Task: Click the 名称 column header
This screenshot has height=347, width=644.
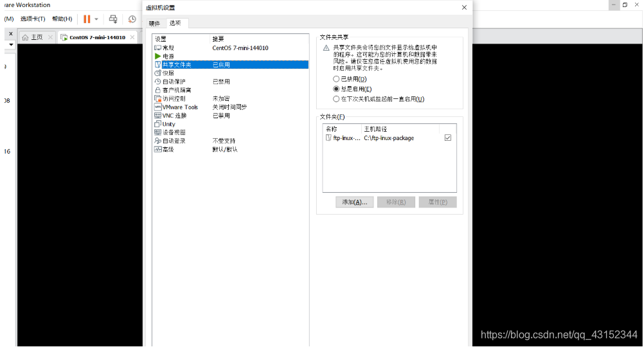Action: tap(342, 129)
